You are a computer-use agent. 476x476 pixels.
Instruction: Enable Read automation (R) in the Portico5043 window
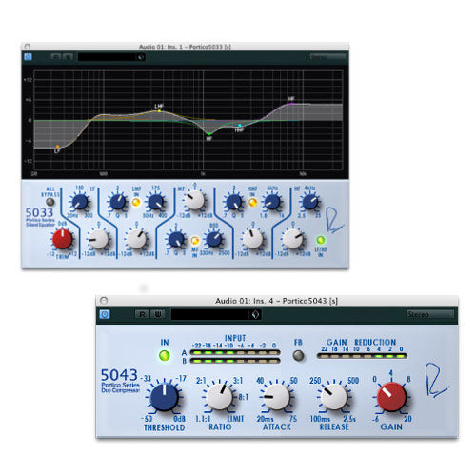[x=142, y=314]
